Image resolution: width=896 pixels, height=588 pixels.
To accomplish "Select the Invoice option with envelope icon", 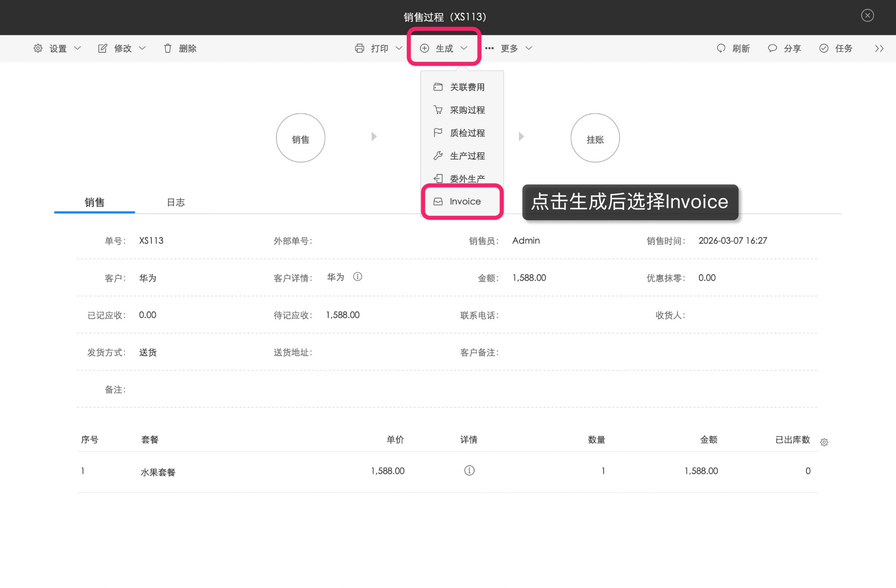I will (462, 202).
